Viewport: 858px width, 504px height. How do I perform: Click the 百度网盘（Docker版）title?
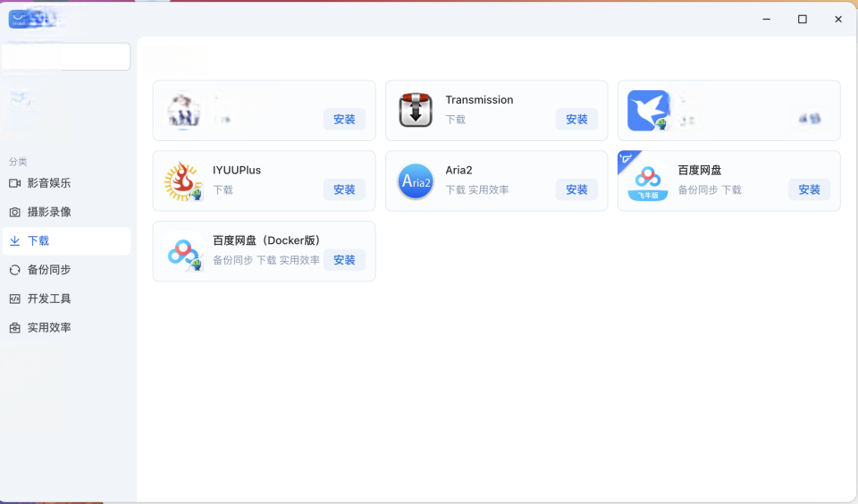[x=266, y=240]
